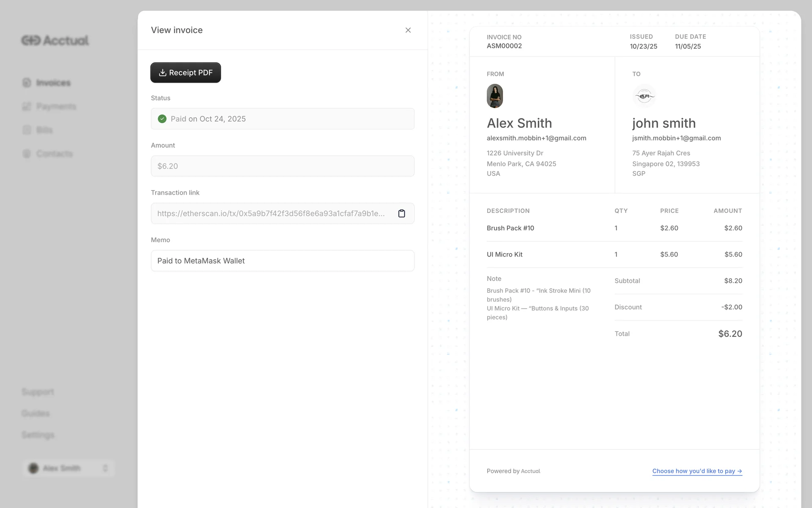Click the Transaction link field
This screenshot has height=508, width=812.
click(271, 213)
